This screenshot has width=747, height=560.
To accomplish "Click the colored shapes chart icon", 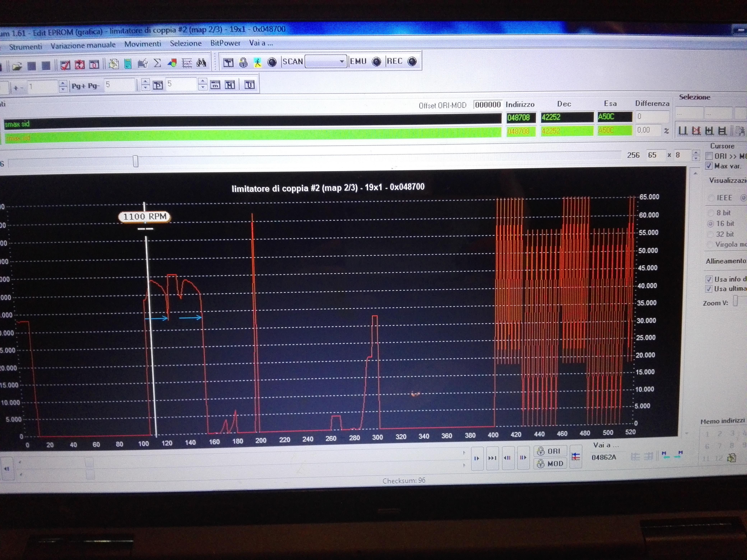I will point(172,63).
